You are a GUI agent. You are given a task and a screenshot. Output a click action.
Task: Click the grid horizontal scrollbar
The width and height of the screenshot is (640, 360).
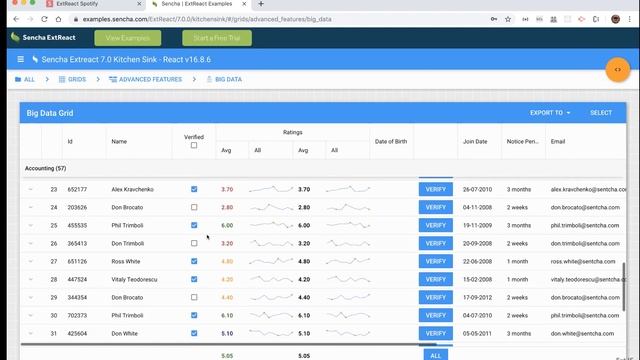click(x=229, y=344)
